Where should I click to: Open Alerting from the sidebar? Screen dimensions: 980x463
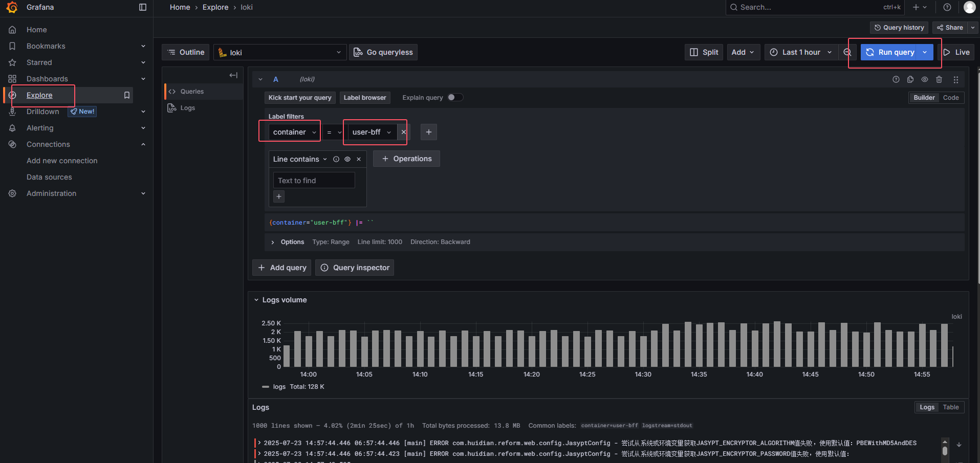coord(40,128)
